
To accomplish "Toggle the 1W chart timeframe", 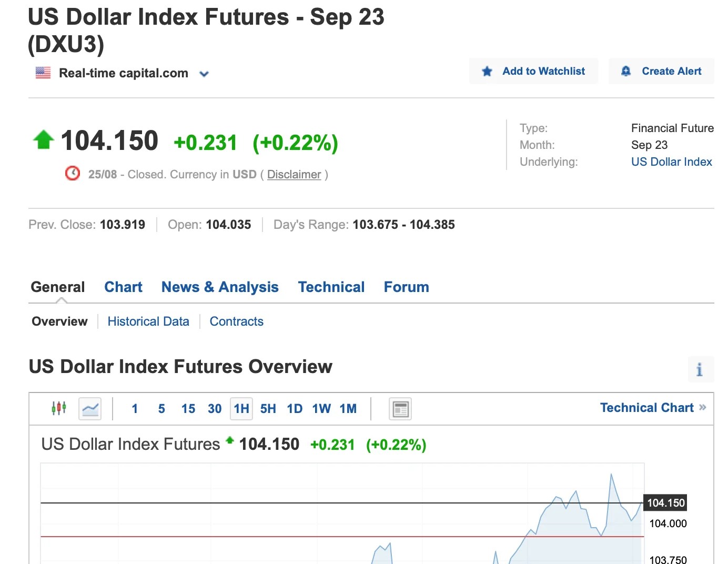I will [x=321, y=408].
